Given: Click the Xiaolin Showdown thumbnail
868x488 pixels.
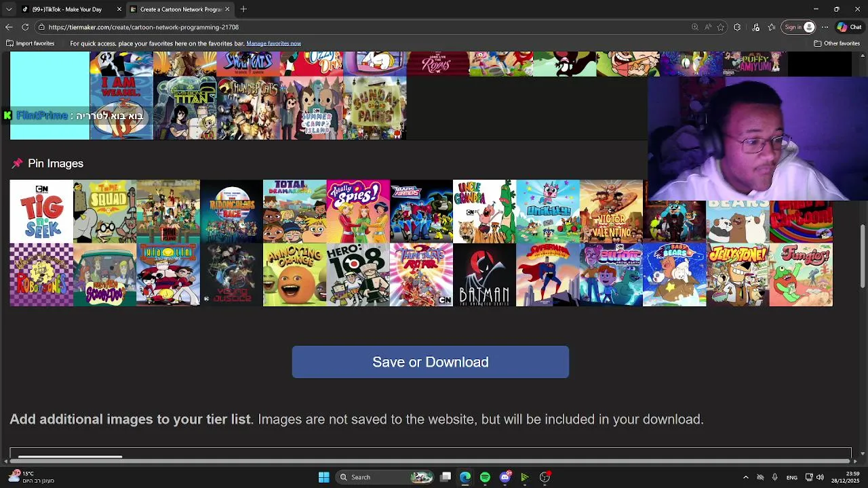Looking at the screenshot, I should pyautogui.click(x=168, y=274).
